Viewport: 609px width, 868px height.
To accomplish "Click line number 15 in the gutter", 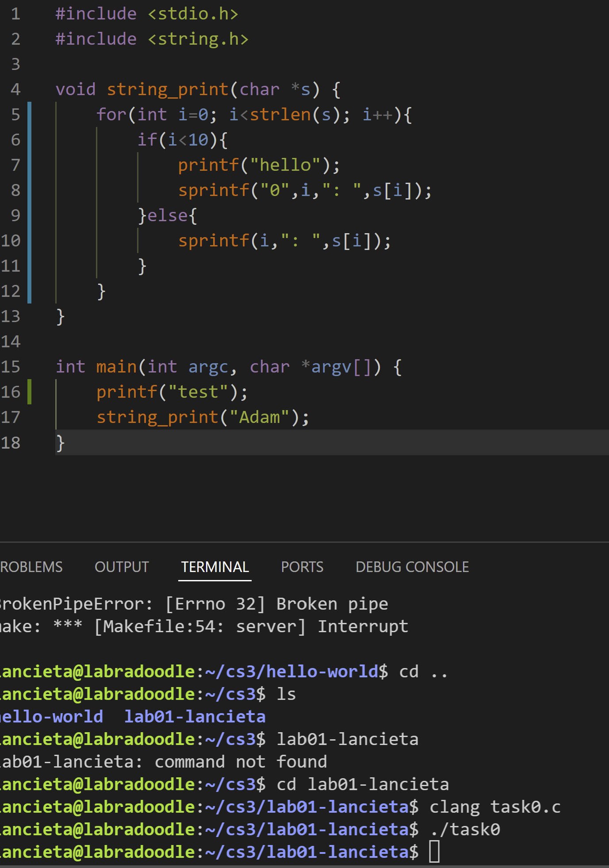I will [x=11, y=367].
